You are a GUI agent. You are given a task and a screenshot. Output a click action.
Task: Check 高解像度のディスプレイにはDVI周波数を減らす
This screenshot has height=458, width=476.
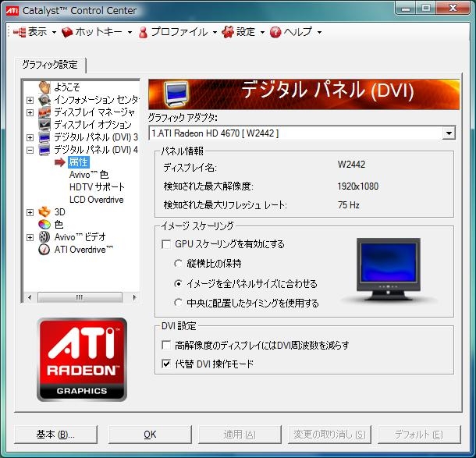tap(166, 345)
